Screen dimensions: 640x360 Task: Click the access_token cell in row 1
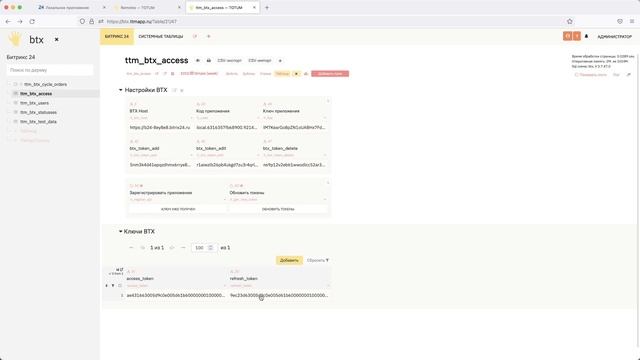(x=176, y=295)
